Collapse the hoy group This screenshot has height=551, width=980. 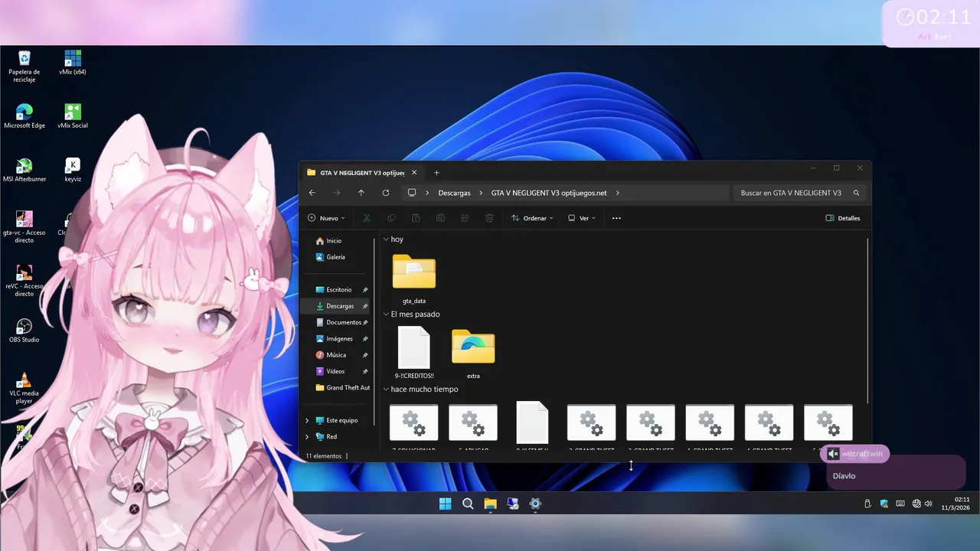click(387, 240)
